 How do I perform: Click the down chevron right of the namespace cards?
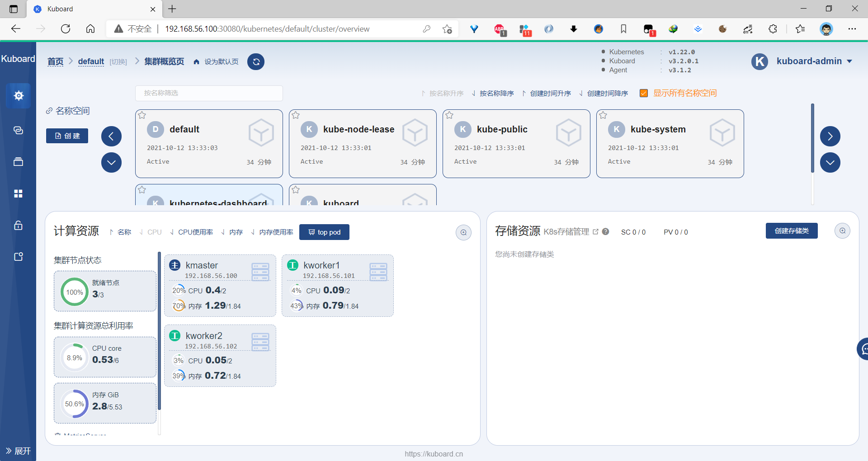click(830, 162)
